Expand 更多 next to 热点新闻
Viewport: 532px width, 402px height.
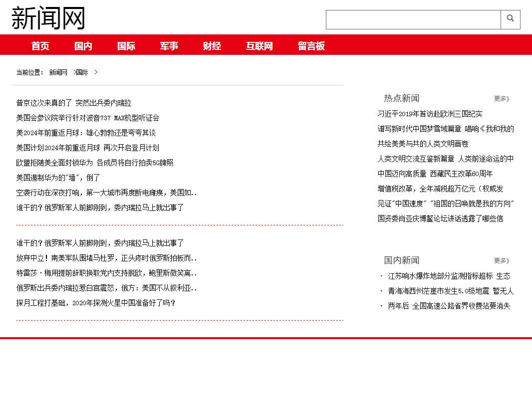point(502,99)
